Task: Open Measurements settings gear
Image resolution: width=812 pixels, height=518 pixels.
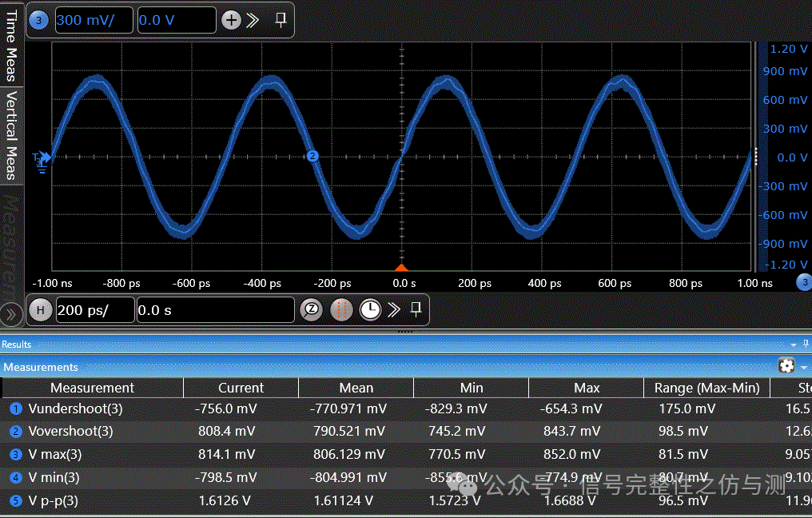Action: 786,366
